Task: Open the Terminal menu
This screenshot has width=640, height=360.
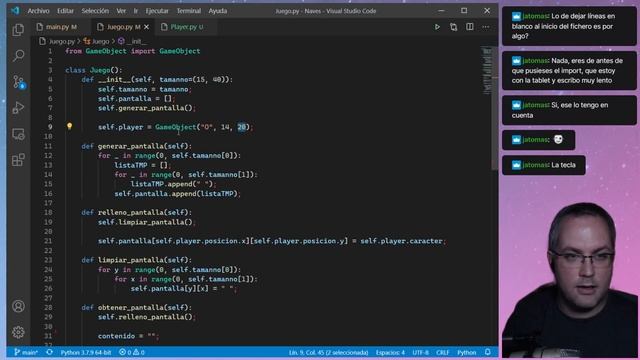Action: 189,11
